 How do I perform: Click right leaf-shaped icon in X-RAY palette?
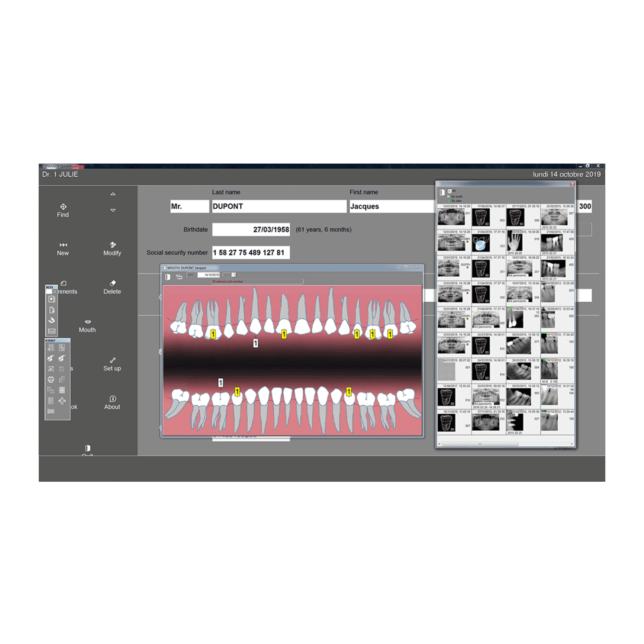62,358
